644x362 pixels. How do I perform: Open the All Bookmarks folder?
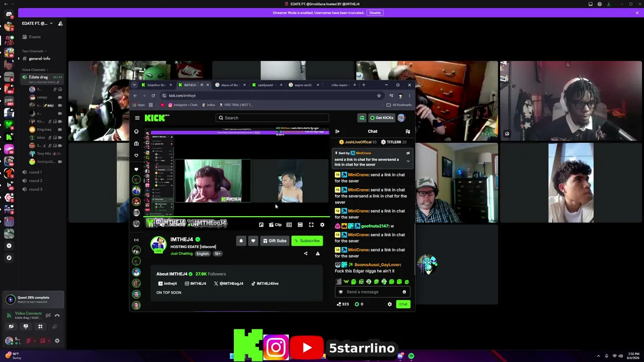[399, 105]
